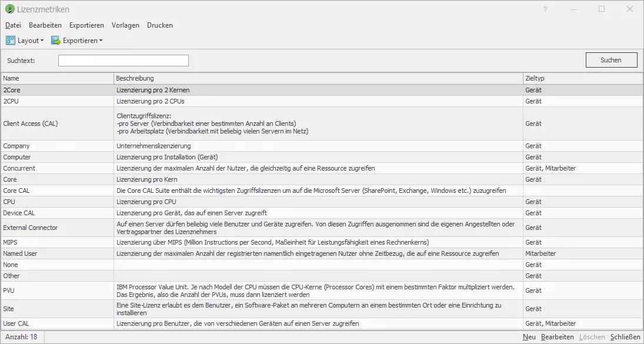Select the 2CPU row
644x344 pixels.
[x=322, y=101]
